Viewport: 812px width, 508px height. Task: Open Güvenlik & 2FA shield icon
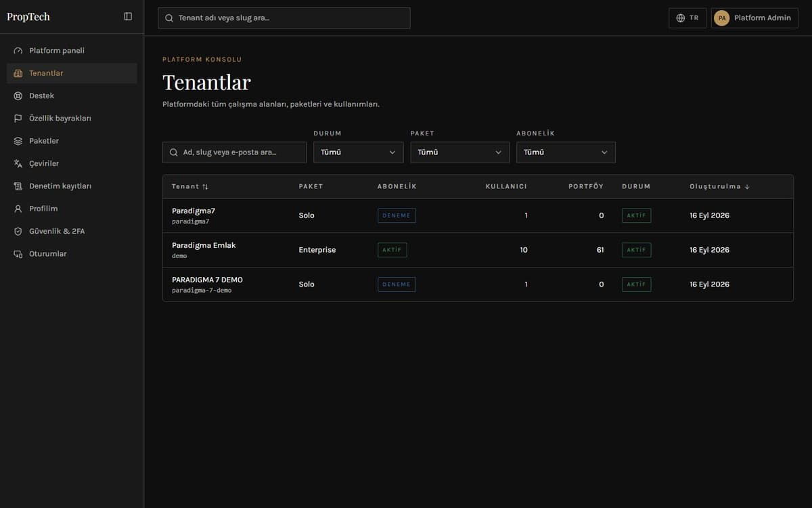[x=18, y=231]
